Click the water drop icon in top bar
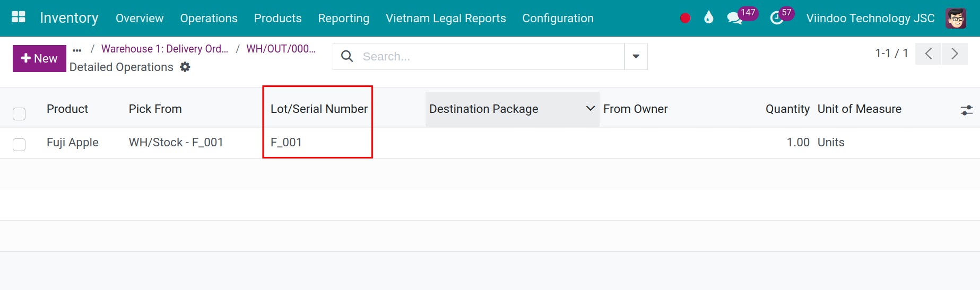 pyautogui.click(x=709, y=17)
